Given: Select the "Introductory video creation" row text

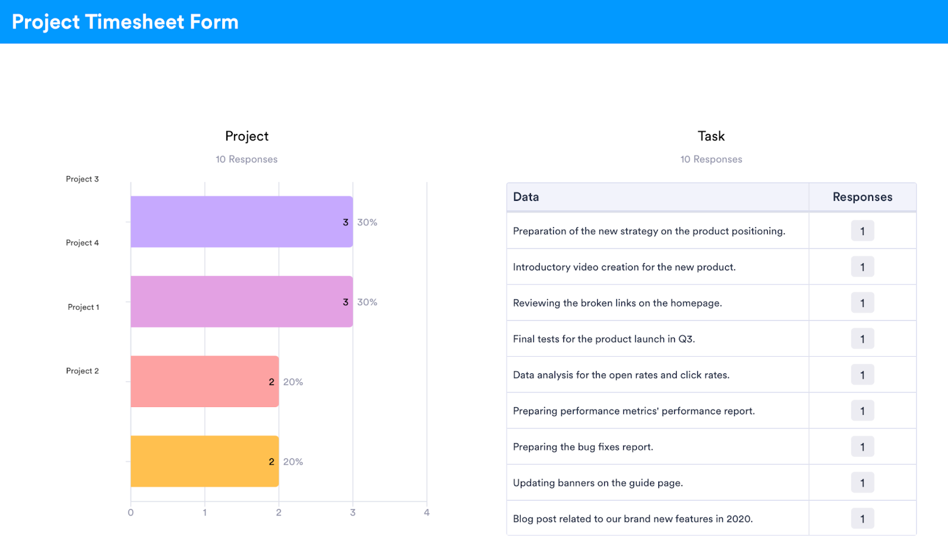Looking at the screenshot, I should tap(624, 267).
